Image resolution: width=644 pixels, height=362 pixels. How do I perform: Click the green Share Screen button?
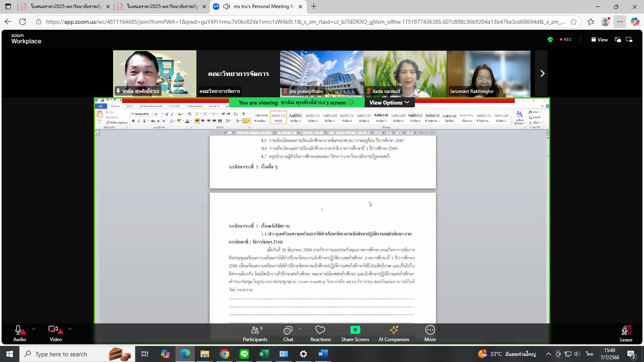click(355, 333)
